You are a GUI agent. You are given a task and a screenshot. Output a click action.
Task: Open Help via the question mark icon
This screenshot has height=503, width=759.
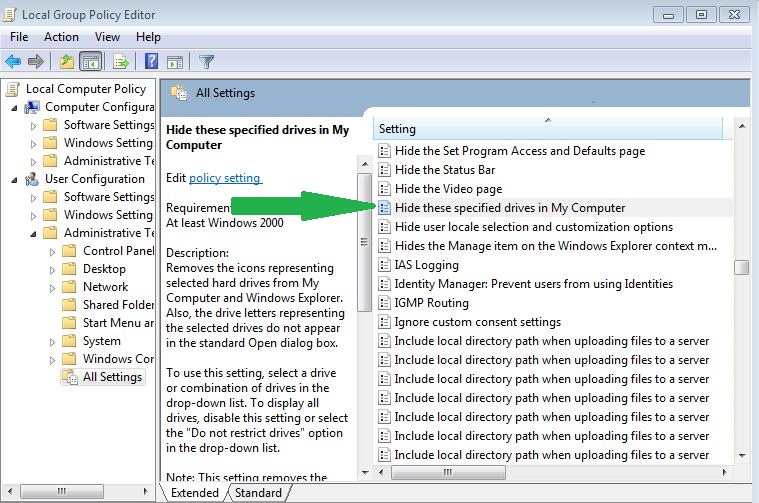tap(151, 61)
